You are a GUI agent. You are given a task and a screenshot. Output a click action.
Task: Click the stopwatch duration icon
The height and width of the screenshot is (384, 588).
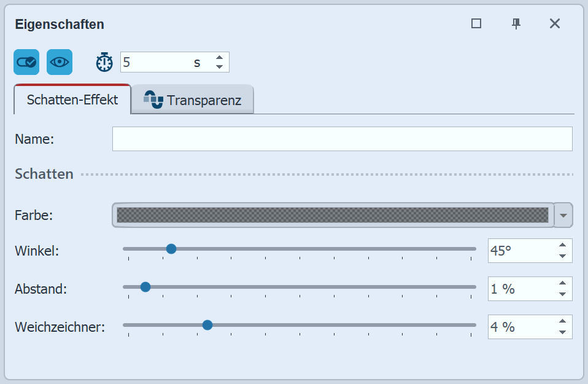pos(105,62)
